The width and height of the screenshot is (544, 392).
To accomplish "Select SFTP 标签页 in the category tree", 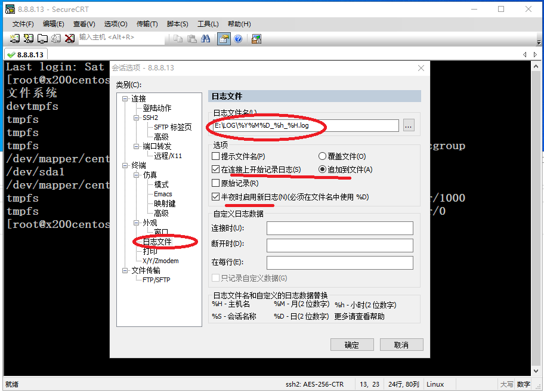I will coord(173,127).
